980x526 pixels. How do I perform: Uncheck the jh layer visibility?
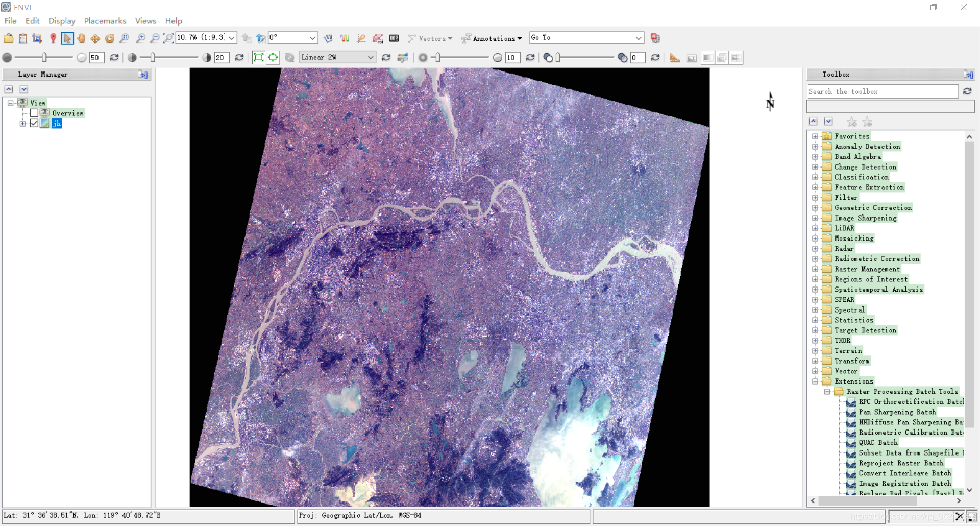click(34, 123)
